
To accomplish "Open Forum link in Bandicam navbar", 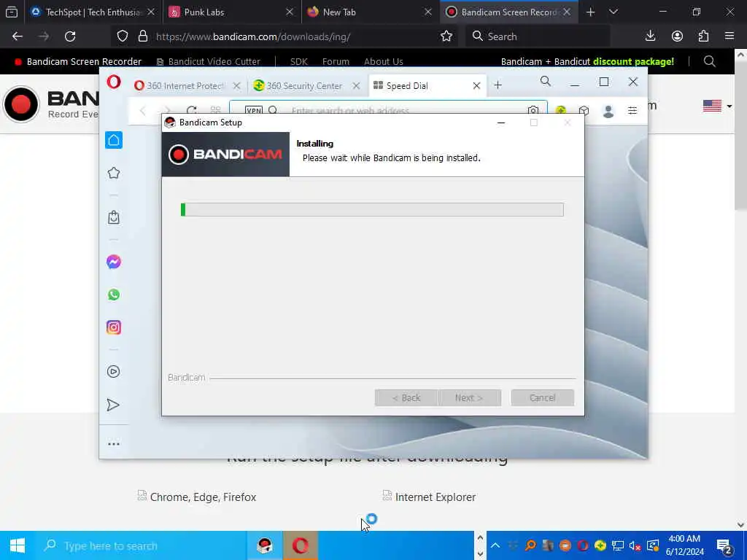I will [x=336, y=61].
